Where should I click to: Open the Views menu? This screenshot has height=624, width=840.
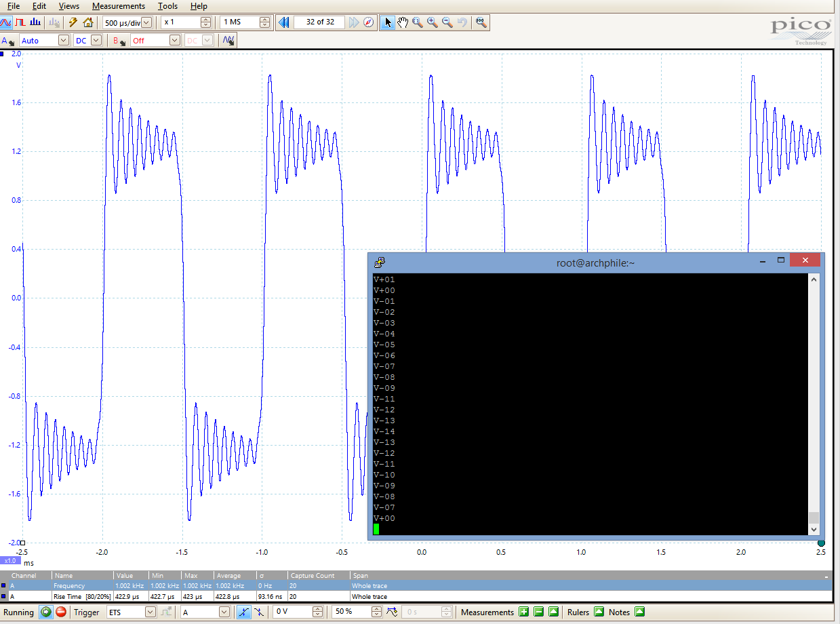[68, 6]
